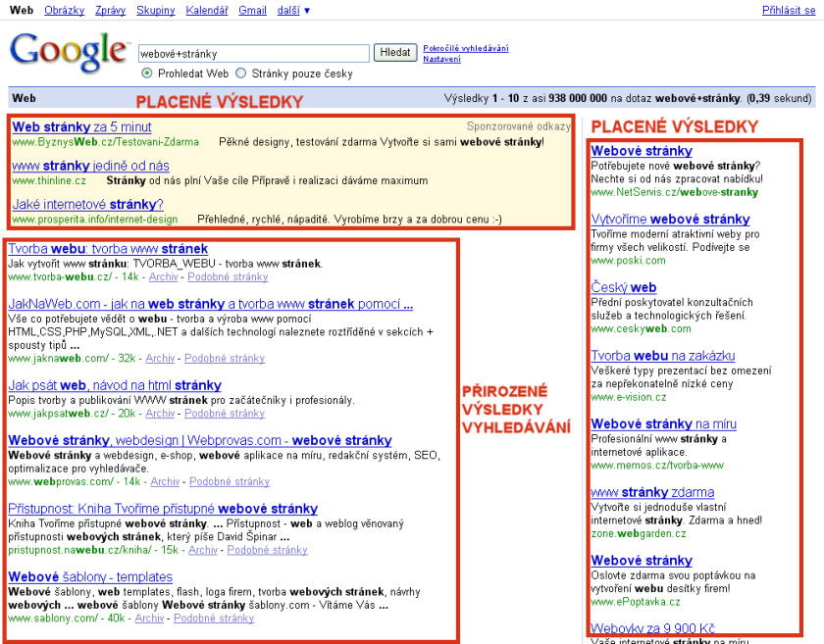The height and width of the screenshot is (644, 824).
Task: Open the ad Jaké internetové stránky?
Action: [x=87, y=204]
